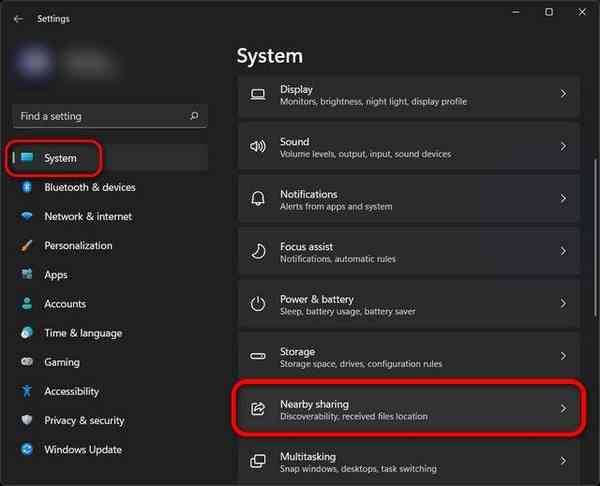Click the Personalization paintbrush icon
The width and height of the screenshot is (600, 486).
click(x=27, y=245)
